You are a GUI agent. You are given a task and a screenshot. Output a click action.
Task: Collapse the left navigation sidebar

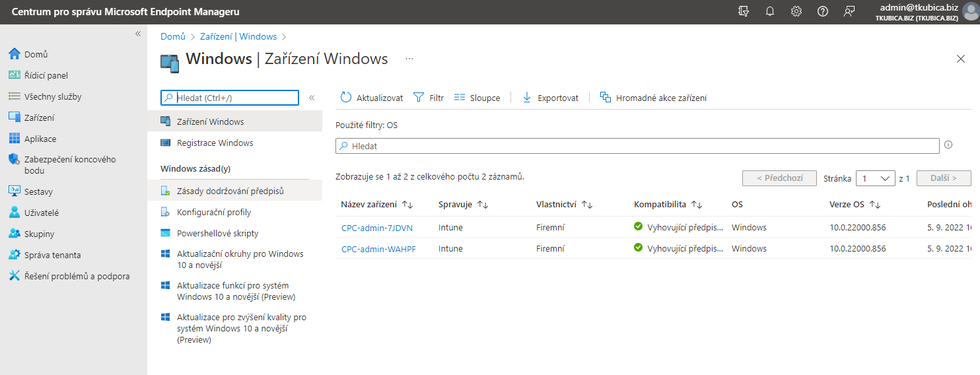click(x=138, y=33)
